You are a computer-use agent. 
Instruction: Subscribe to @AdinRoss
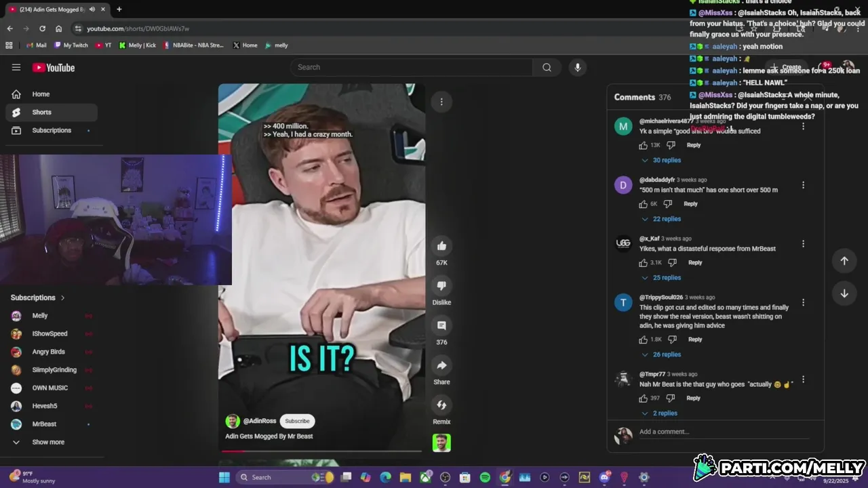[x=297, y=421]
